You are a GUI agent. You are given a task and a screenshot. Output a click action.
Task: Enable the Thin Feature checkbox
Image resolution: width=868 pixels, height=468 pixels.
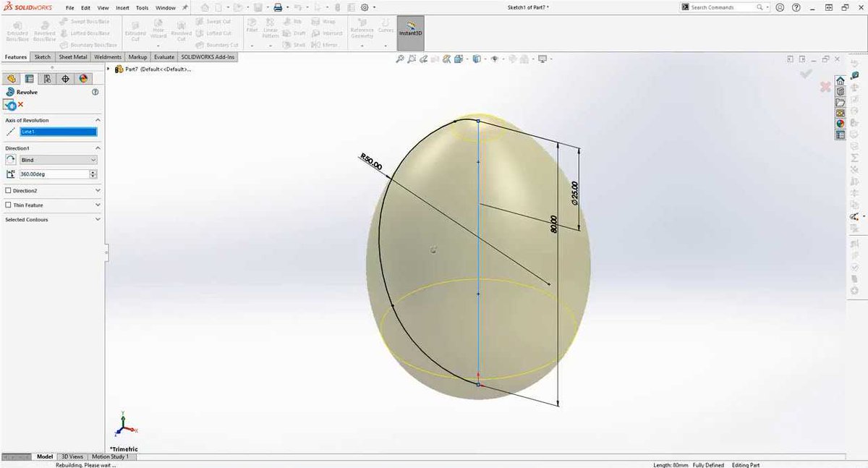(8, 205)
